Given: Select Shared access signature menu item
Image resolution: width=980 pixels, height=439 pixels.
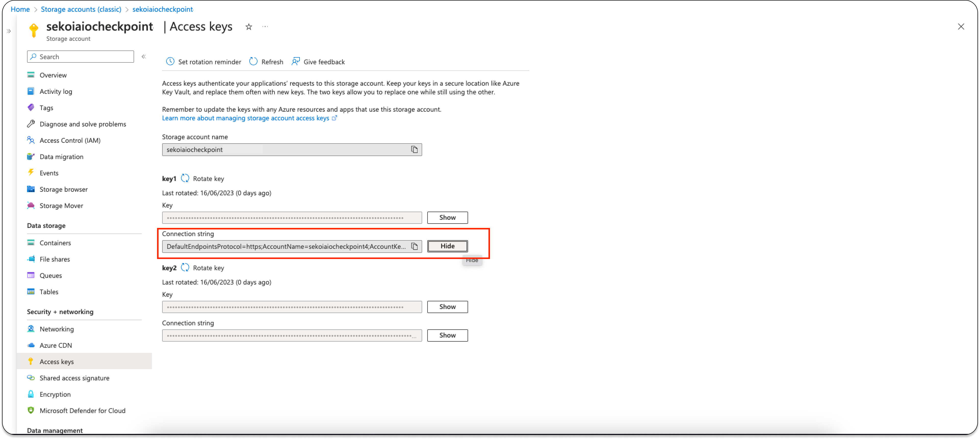Looking at the screenshot, I should (74, 378).
